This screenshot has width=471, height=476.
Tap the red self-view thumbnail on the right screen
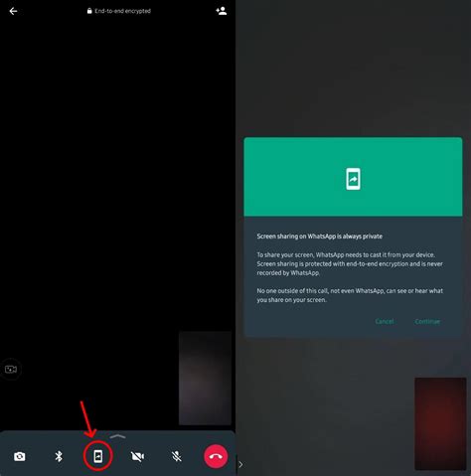[x=440, y=423]
